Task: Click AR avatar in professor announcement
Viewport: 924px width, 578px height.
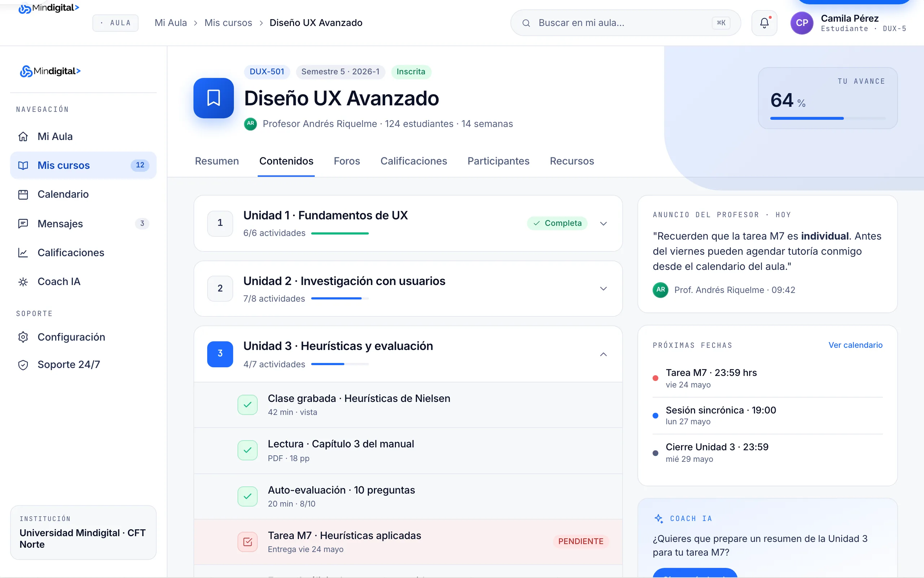Action: [x=661, y=290]
